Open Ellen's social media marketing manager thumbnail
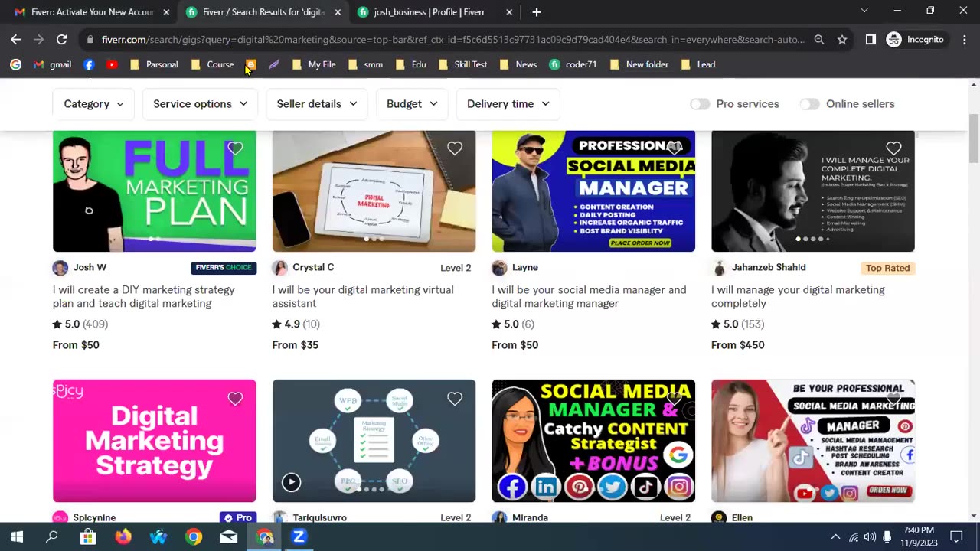 tap(813, 441)
